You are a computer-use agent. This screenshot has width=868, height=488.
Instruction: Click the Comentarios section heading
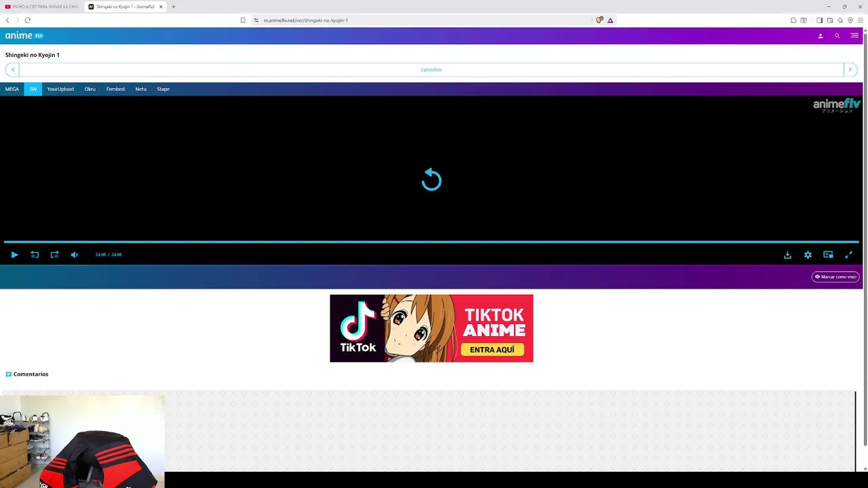click(x=31, y=374)
